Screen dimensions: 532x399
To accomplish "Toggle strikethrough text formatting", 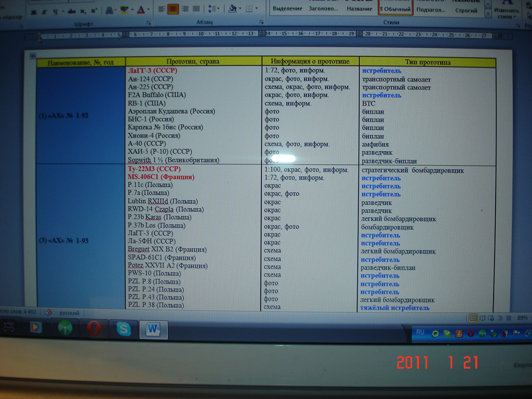I will 71,11.
